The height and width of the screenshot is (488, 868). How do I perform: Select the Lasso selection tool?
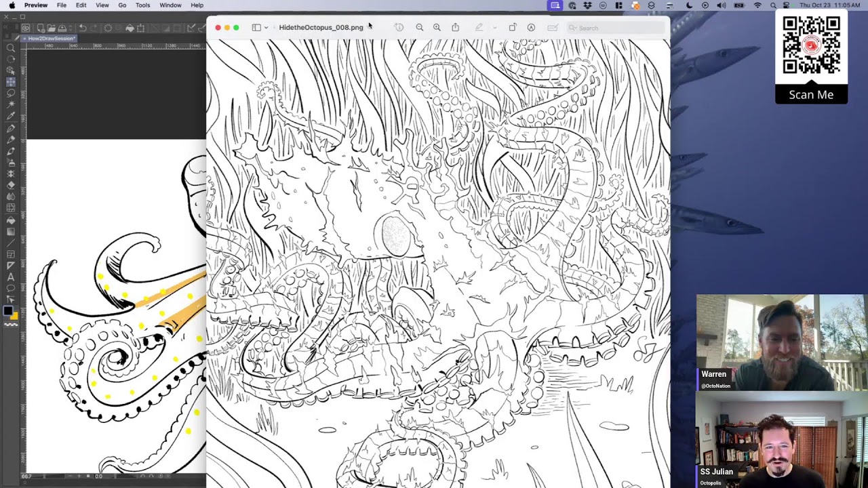pos(11,92)
